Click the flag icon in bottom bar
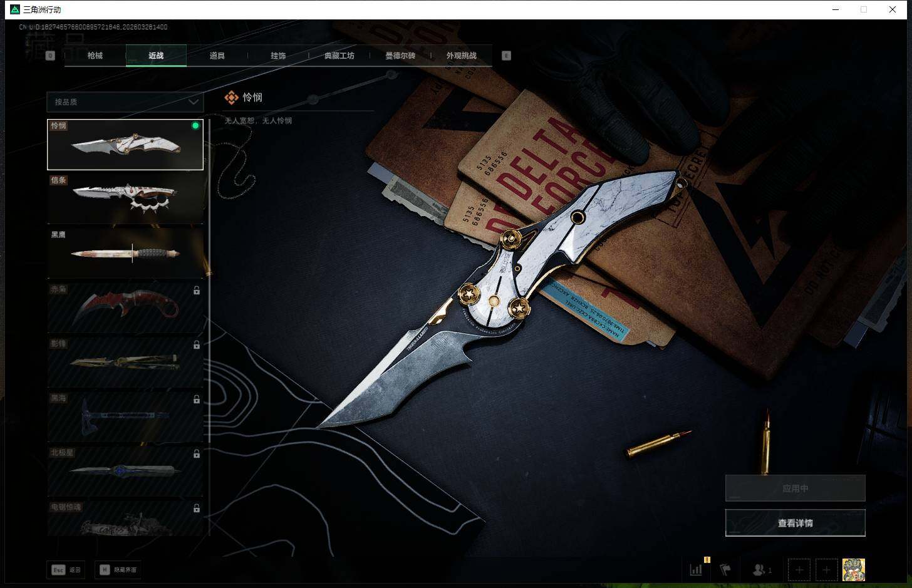 [725, 570]
